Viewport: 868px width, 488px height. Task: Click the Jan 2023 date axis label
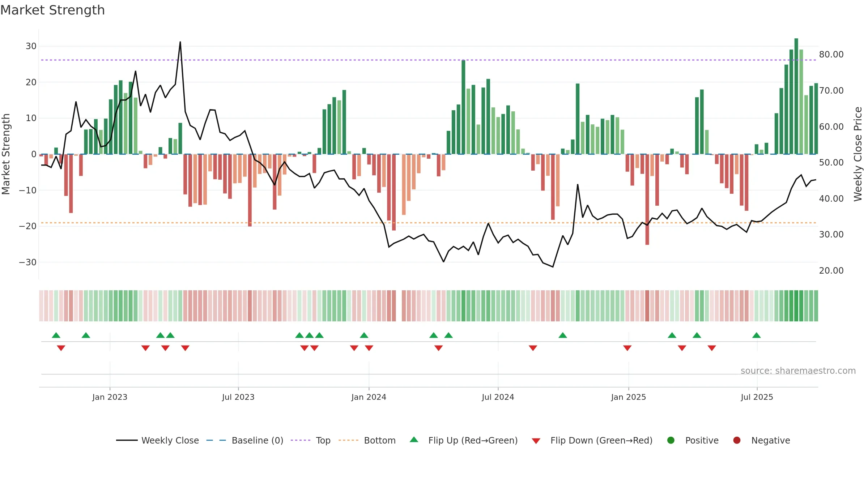110,397
